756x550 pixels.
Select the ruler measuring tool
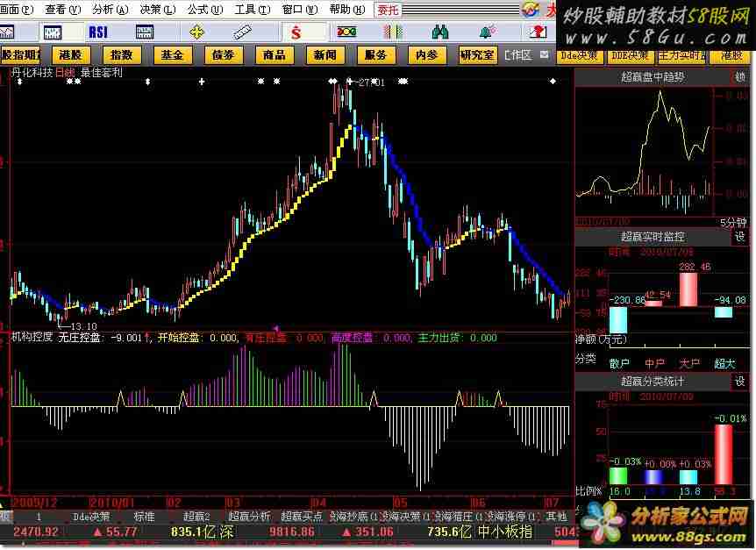point(242,32)
